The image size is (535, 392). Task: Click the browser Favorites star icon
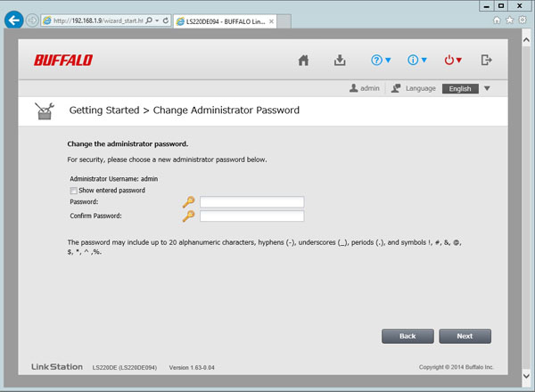[510, 20]
